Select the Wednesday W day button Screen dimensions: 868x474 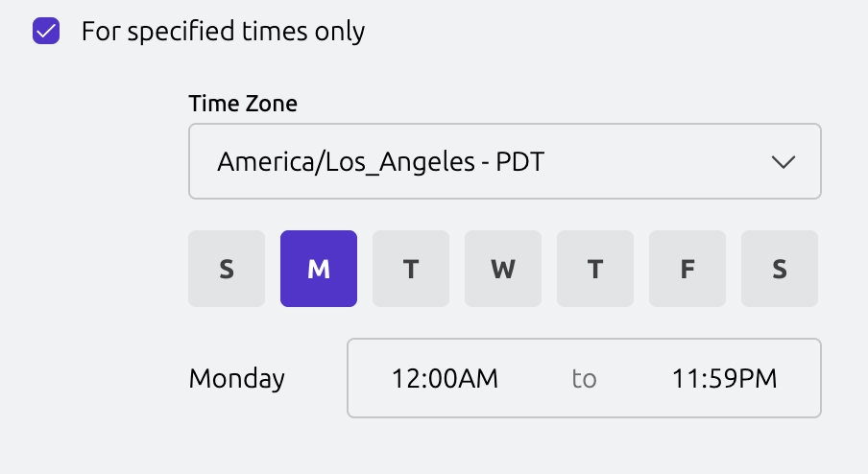point(503,270)
